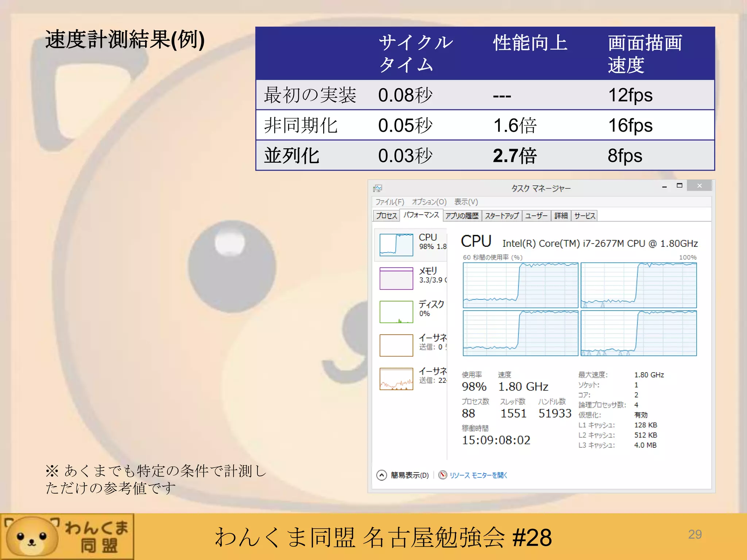Switch to the 詳細 tab
This screenshot has width=747, height=560.
(x=561, y=215)
